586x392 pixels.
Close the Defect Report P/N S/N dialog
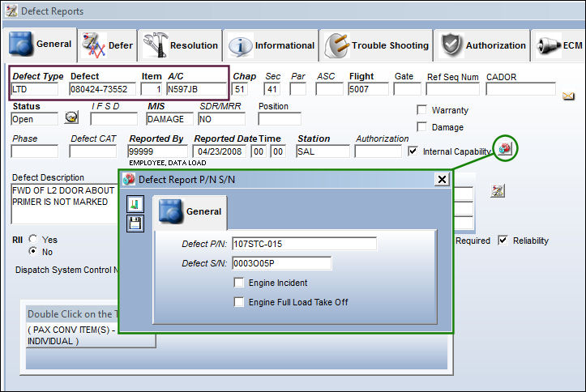click(x=442, y=180)
